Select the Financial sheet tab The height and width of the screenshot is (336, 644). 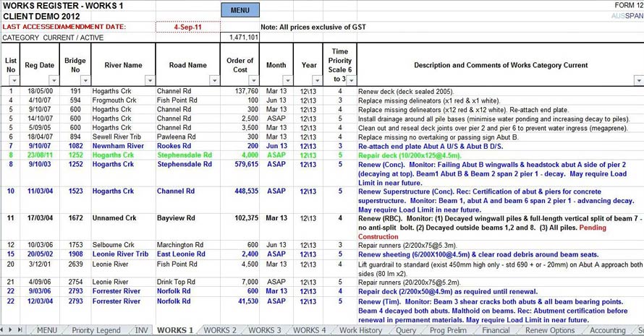496,330
